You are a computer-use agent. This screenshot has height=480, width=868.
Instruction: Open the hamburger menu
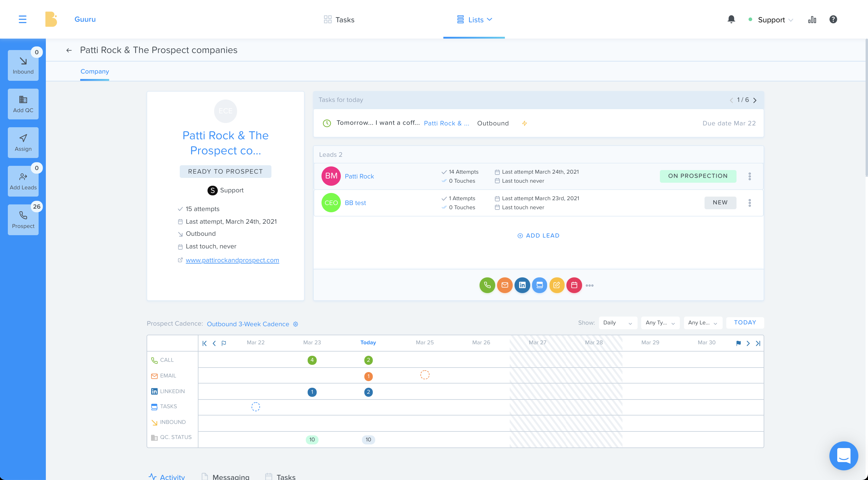[22, 19]
